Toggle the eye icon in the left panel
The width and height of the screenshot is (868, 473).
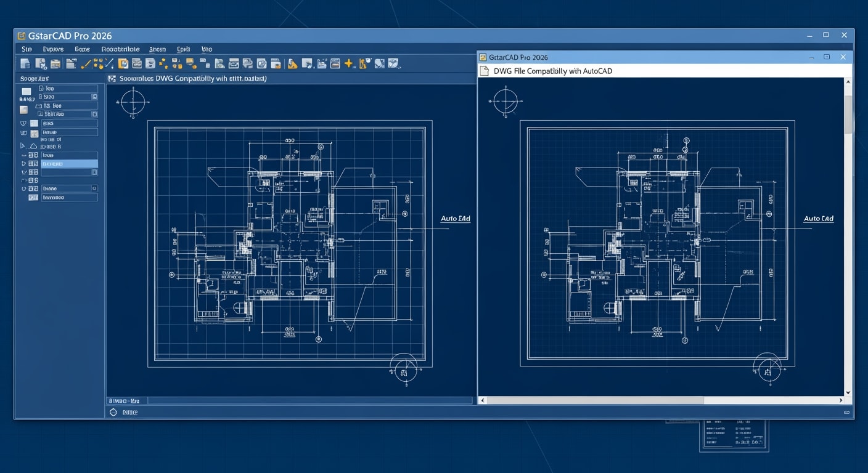[22, 123]
